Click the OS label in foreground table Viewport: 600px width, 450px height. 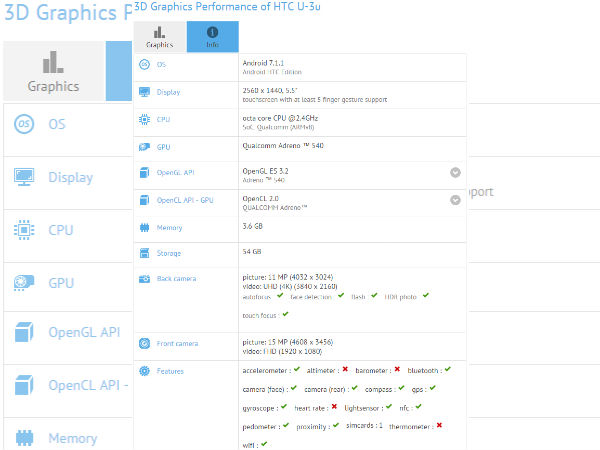161,64
